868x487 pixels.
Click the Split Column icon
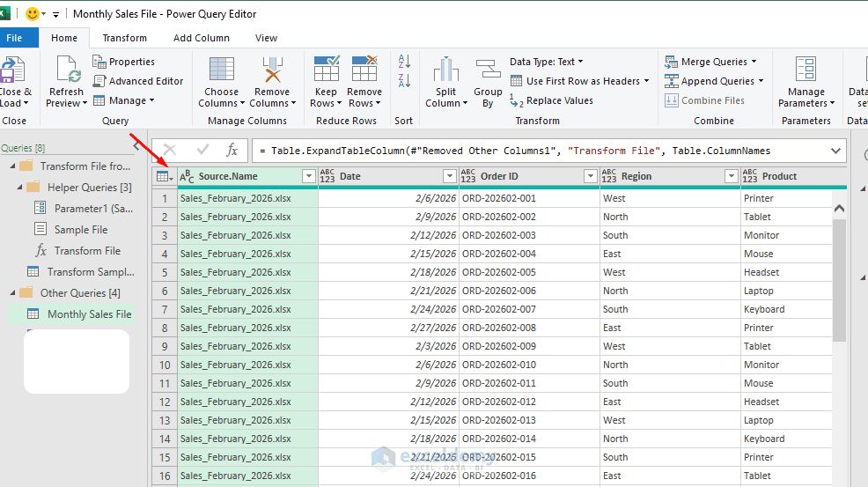point(445,70)
